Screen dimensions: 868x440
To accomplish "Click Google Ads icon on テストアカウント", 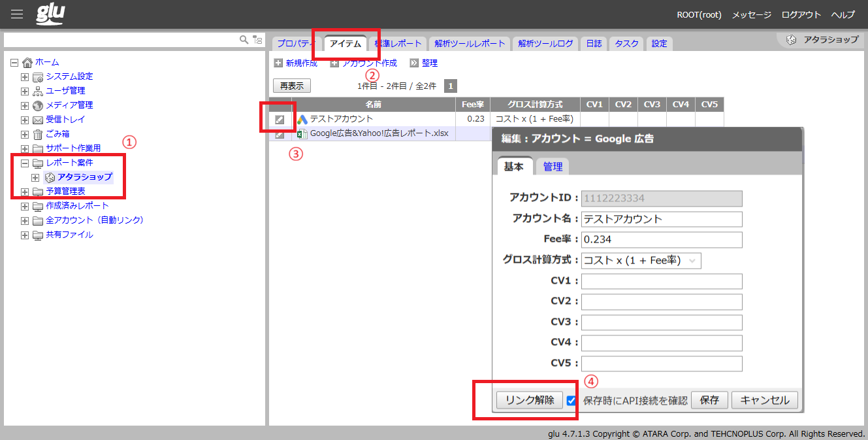I will coord(302,120).
